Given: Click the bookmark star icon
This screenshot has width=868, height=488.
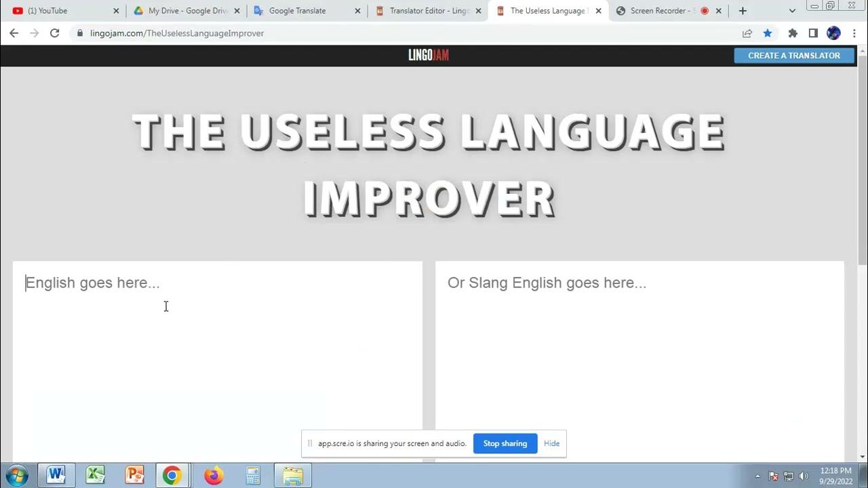Looking at the screenshot, I should (767, 33).
